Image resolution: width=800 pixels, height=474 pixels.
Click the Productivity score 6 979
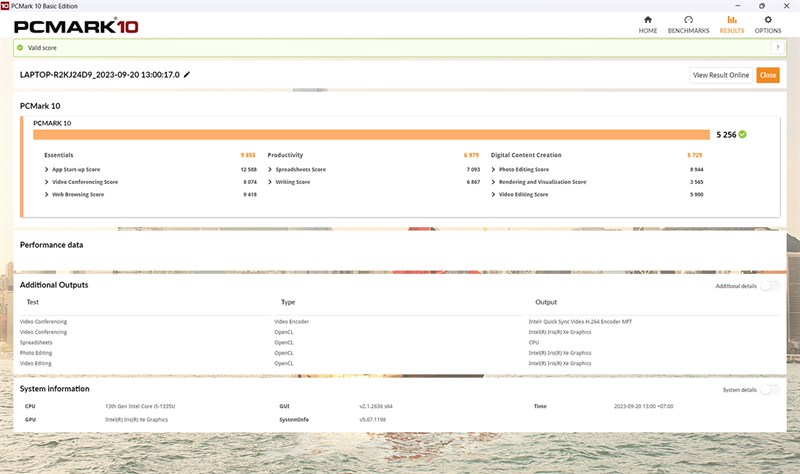tap(471, 155)
